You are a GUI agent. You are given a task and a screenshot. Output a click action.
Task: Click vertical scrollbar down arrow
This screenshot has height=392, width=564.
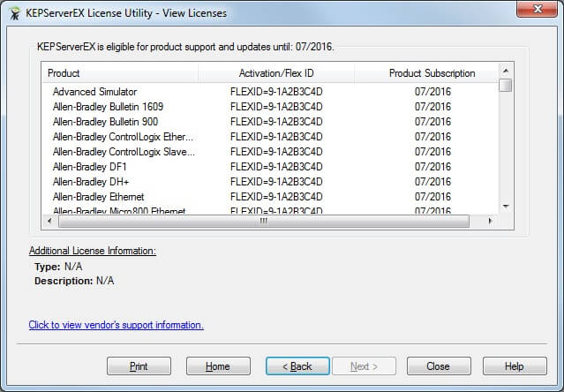pyautogui.click(x=506, y=207)
